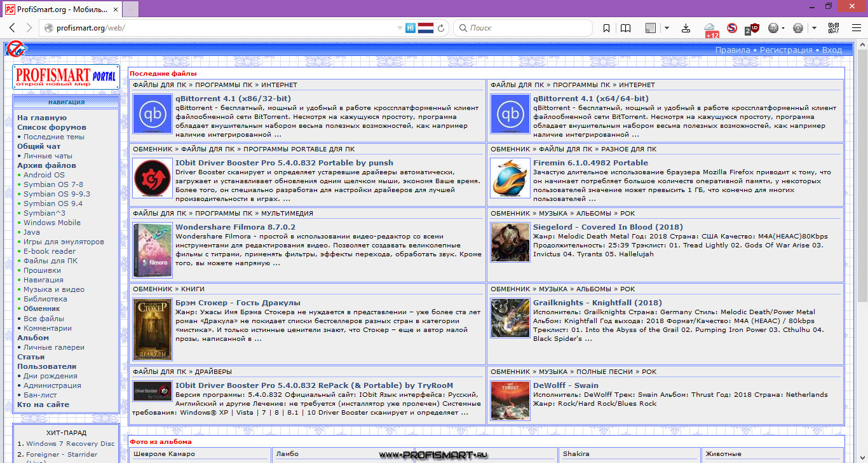868x463 pixels.
Task: Click the cloud icon with +12 badge
Action: click(711, 30)
